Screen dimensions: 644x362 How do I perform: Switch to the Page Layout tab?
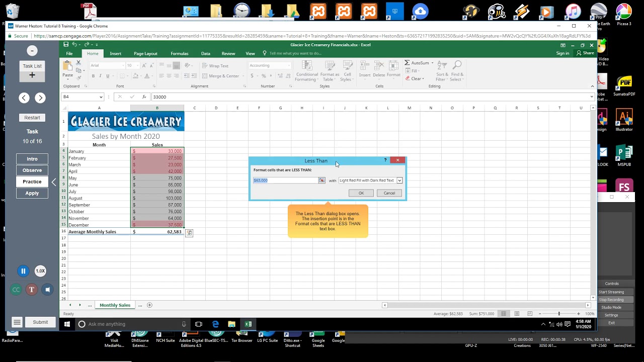point(145,53)
